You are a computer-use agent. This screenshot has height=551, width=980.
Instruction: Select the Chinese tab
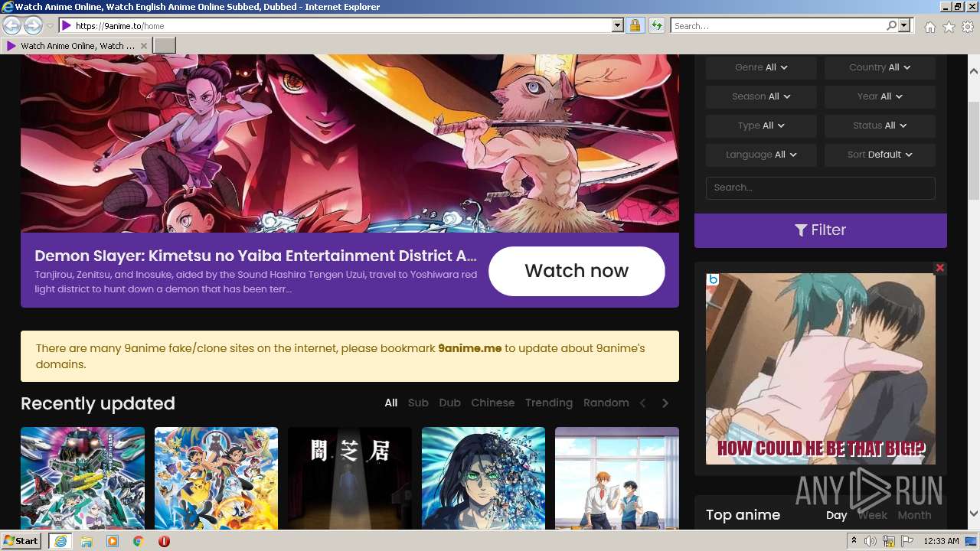coord(493,403)
